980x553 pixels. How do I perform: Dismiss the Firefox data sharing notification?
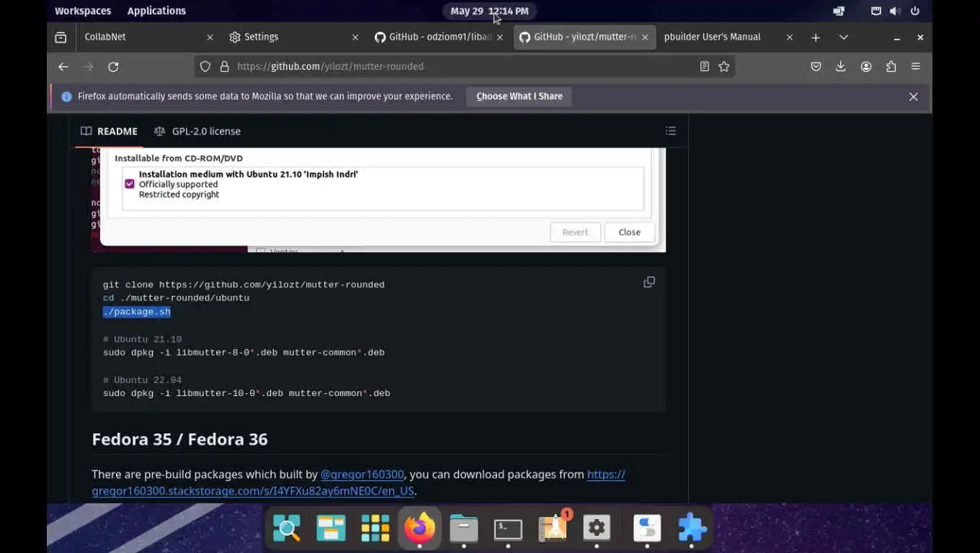click(x=914, y=96)
